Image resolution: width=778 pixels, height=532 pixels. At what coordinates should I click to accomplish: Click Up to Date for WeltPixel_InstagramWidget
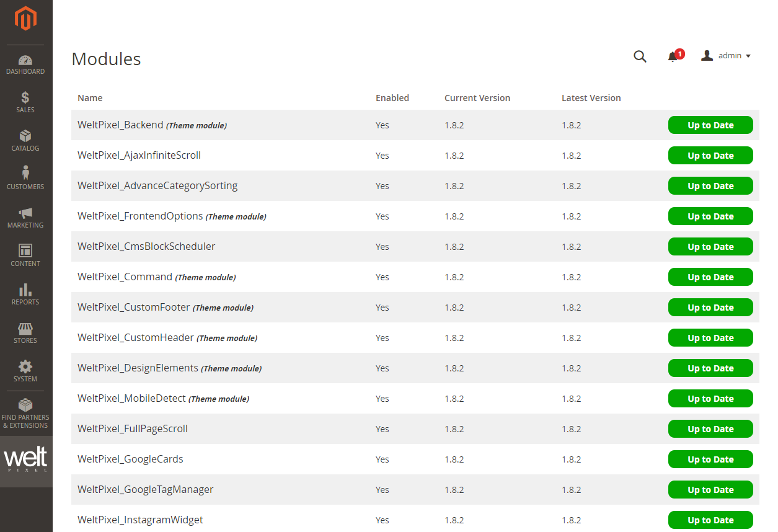[x=710, y=520]
